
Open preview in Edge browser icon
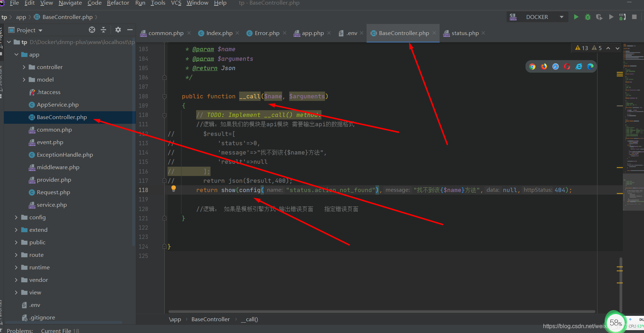[590, 67]
